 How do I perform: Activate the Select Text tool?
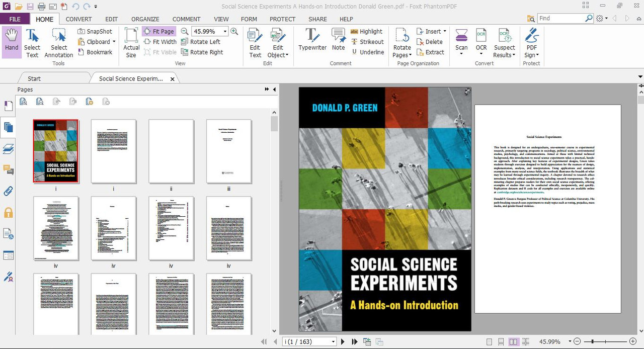(32, 42)
